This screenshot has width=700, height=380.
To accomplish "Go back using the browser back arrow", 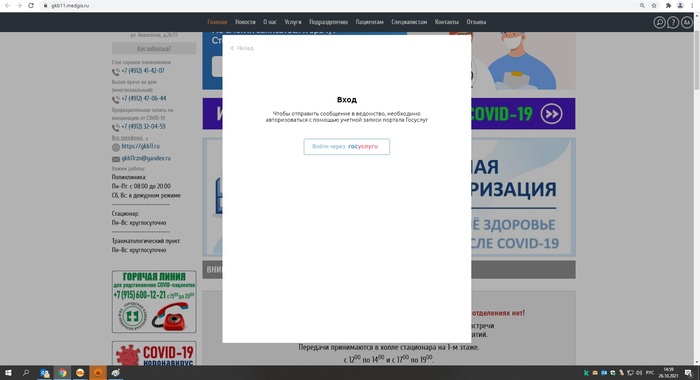I will [7, 5].
